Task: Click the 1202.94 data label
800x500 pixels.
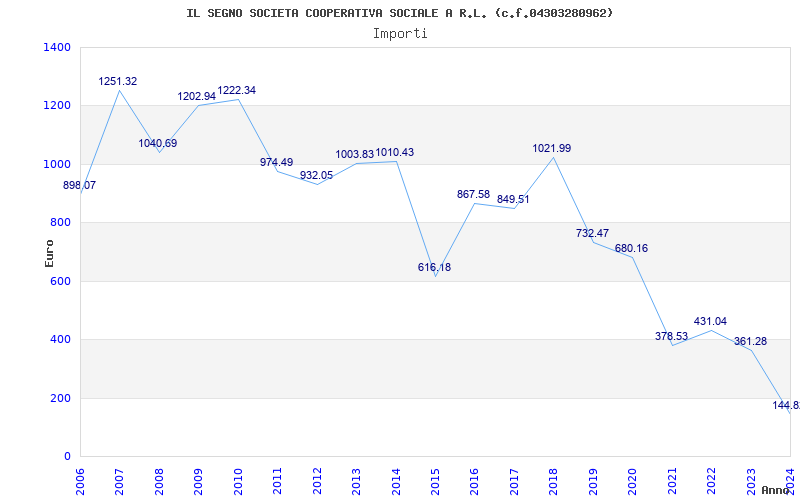Action: click(197, 96)
